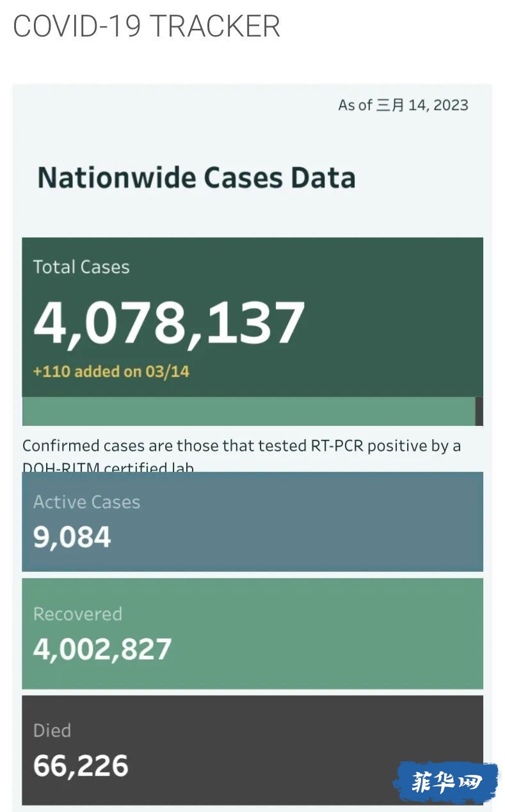Open the Active Cases blue tile
The height and width of the screenshot is (812, 505).
pyautogui.click(x=252, y=522)
